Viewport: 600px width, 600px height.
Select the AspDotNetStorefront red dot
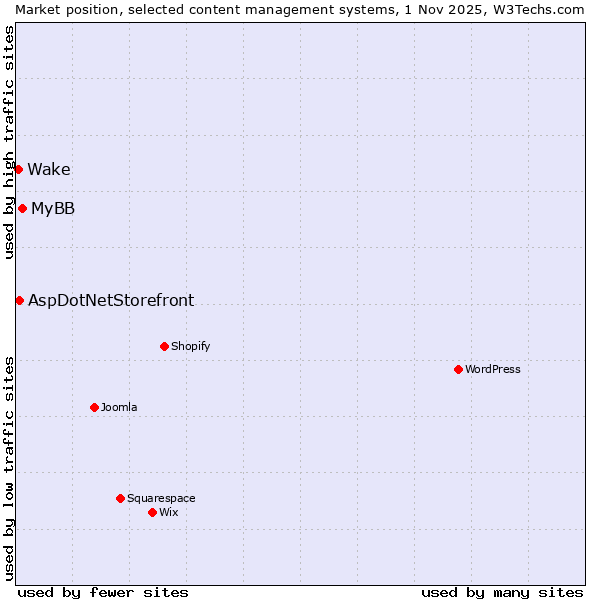coord(19,300)
